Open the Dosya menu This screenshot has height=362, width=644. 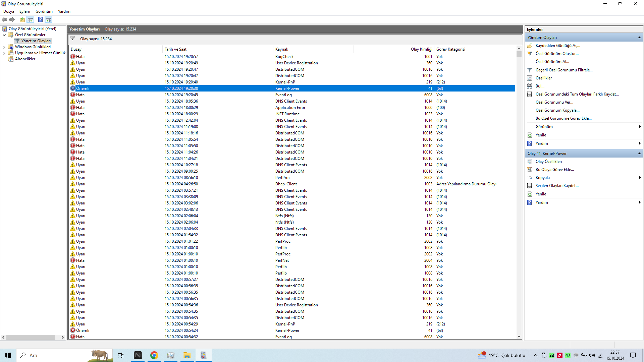(x=9, y=11)
